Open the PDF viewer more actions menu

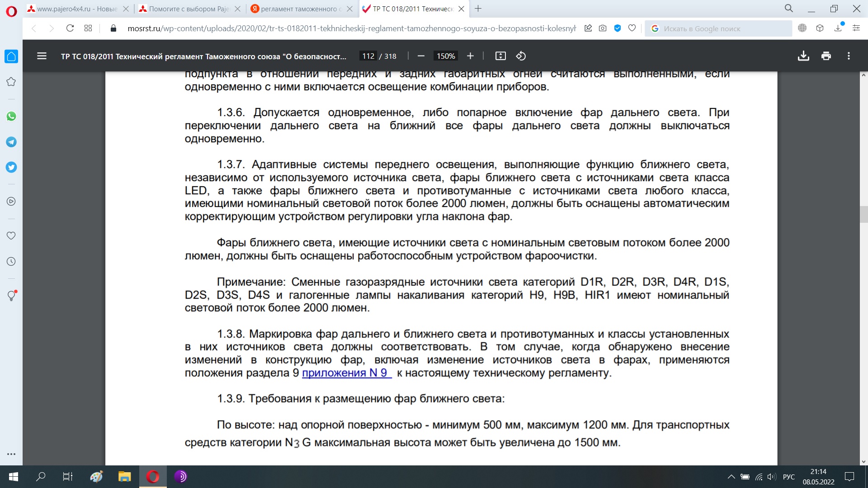point(849,56)
